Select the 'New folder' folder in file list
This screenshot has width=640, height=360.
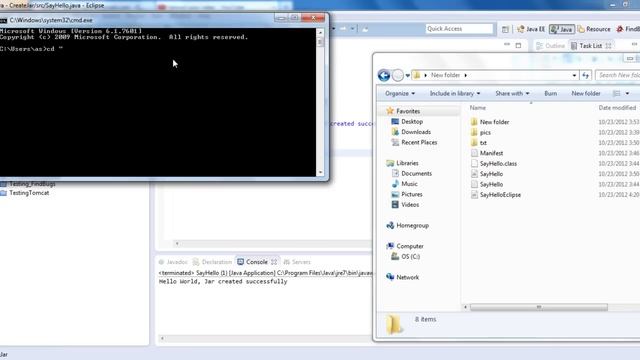(x=494, y=122)
